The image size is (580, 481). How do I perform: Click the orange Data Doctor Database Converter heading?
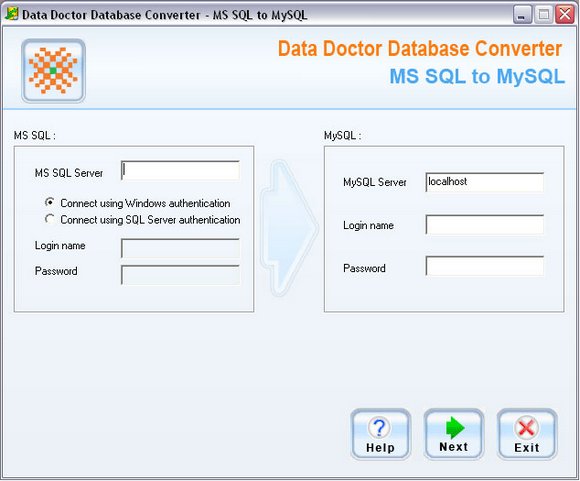pos(420,48)
